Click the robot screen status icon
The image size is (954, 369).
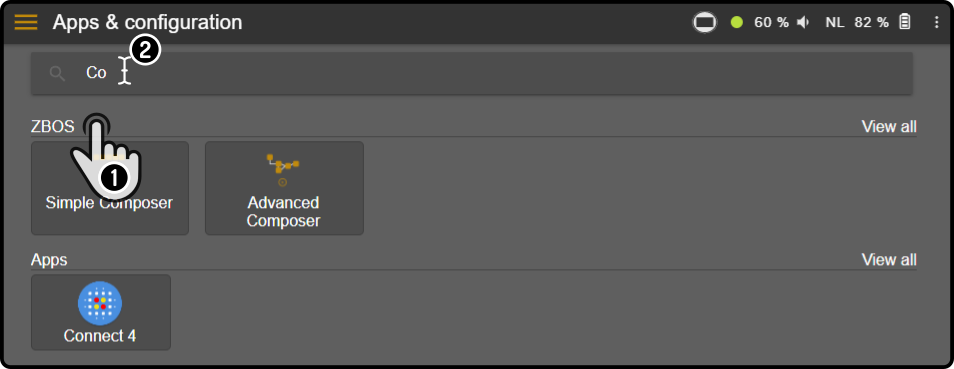click(705, 23)
